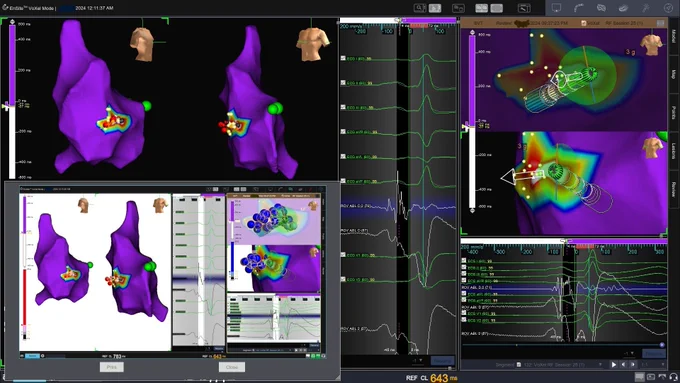Click the 3 g contact force label in upper map

click(x=630, y=52)
